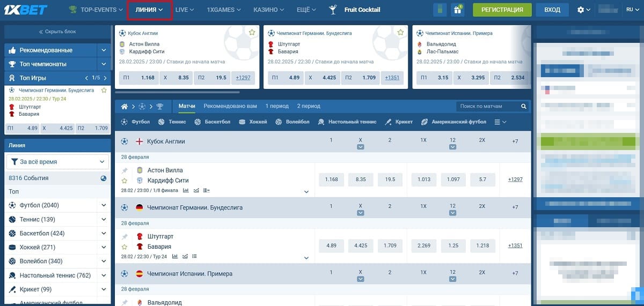Switch to 1 период tab

tap(277, 106)
